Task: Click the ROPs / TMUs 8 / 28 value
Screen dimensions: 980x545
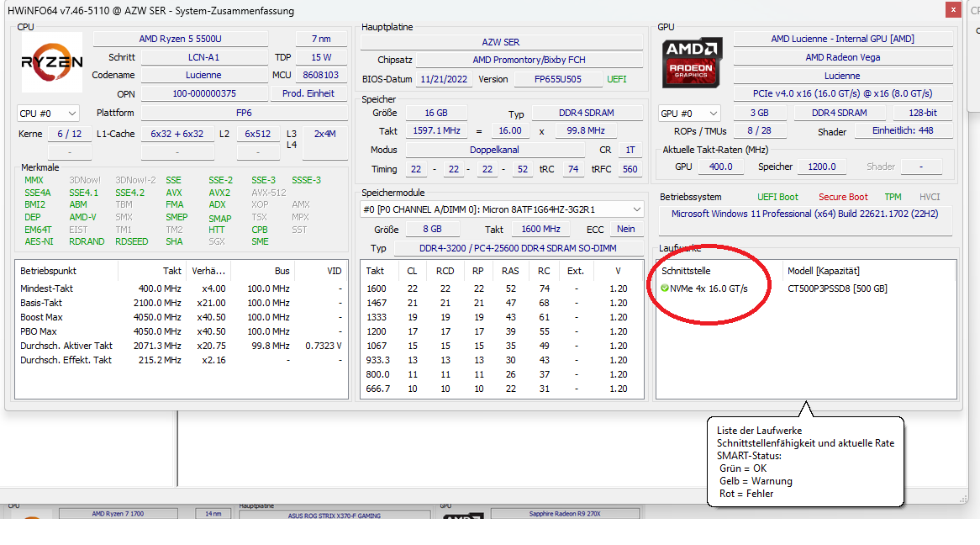Action: pos(760,130)
